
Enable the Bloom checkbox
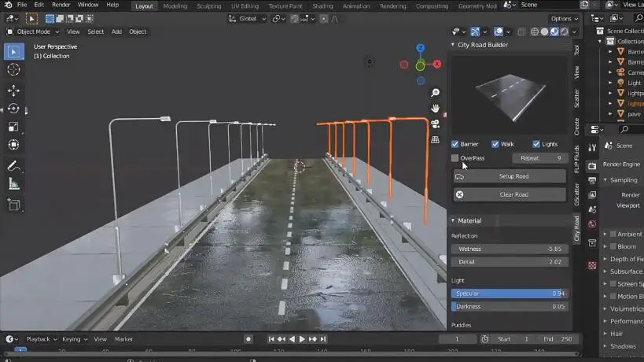pos(613,246)
